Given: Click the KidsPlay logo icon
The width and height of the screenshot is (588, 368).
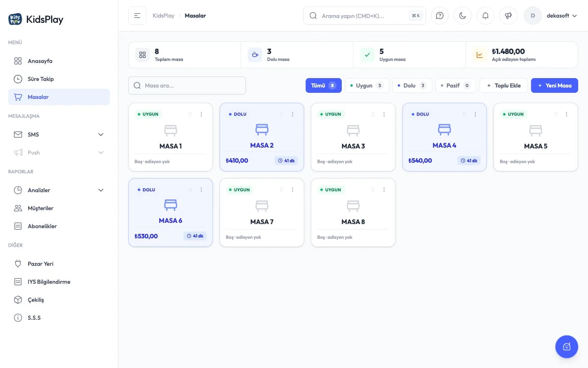Looking at the screenshot, I should [15, 19].
